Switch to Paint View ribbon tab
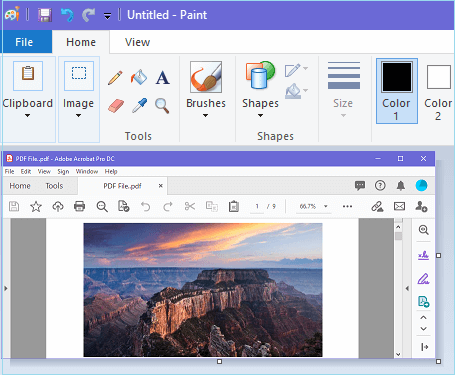Screen dimensions: 455x375 (137, 42)
